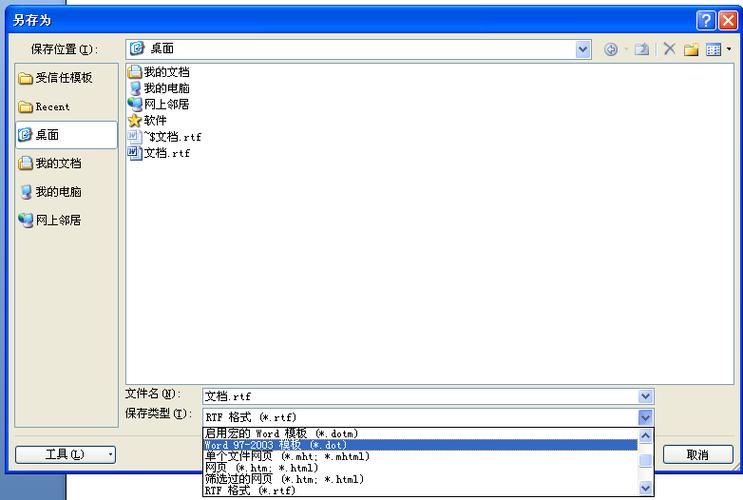Open the Views menu icon

coord(713,49)
